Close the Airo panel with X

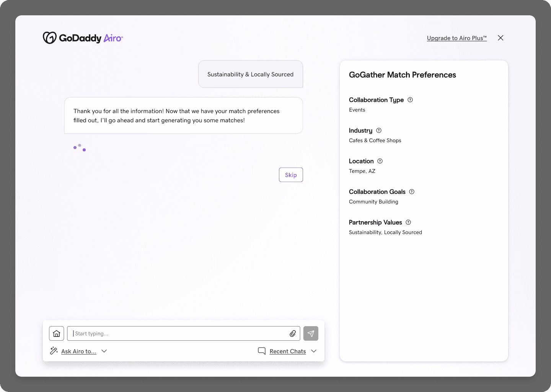pyautogui.click(x=500, y=38)
